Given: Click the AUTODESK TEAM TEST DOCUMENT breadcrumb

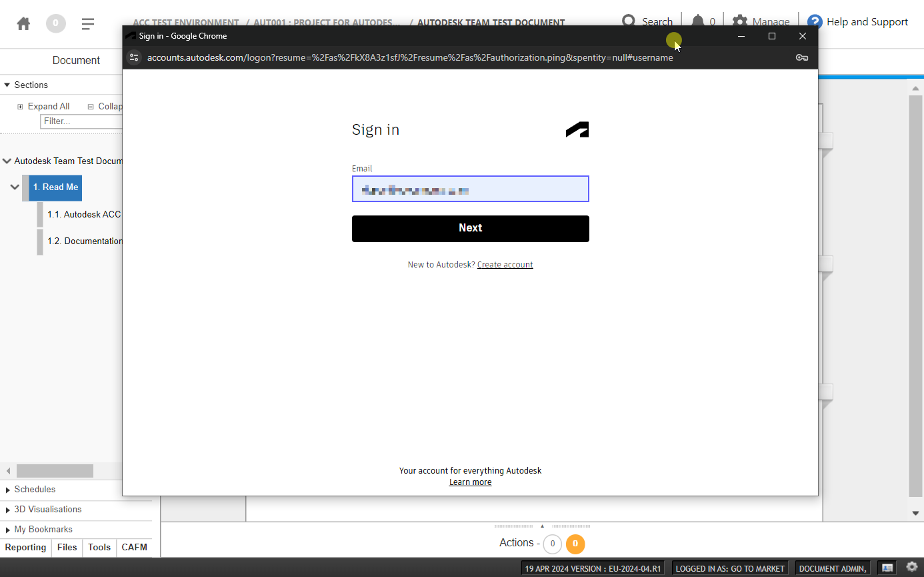Looking at the screenshot, I should coord(491,22).
